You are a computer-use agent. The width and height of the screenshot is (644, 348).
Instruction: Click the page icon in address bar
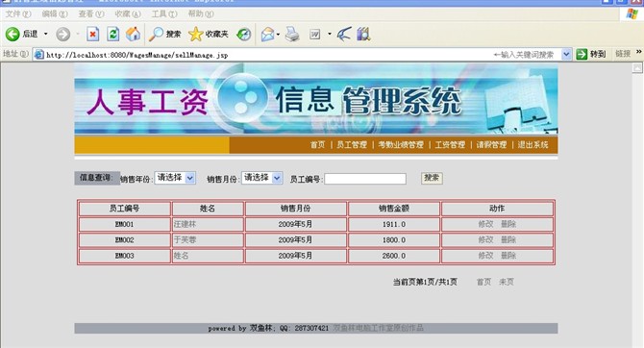39,54
